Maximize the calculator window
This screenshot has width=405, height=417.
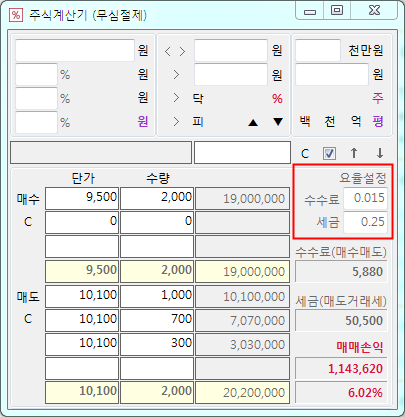[337, 11]
